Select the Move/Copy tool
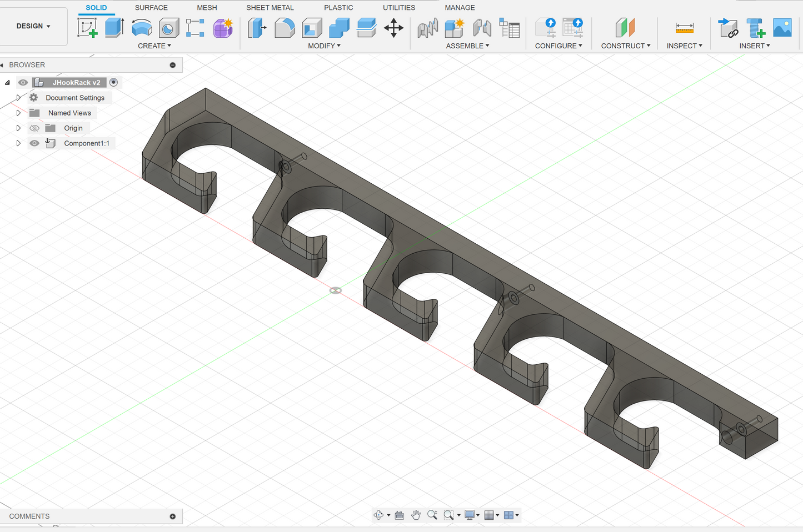This screenshot has width=803, height=532. [x=393, y=28]
